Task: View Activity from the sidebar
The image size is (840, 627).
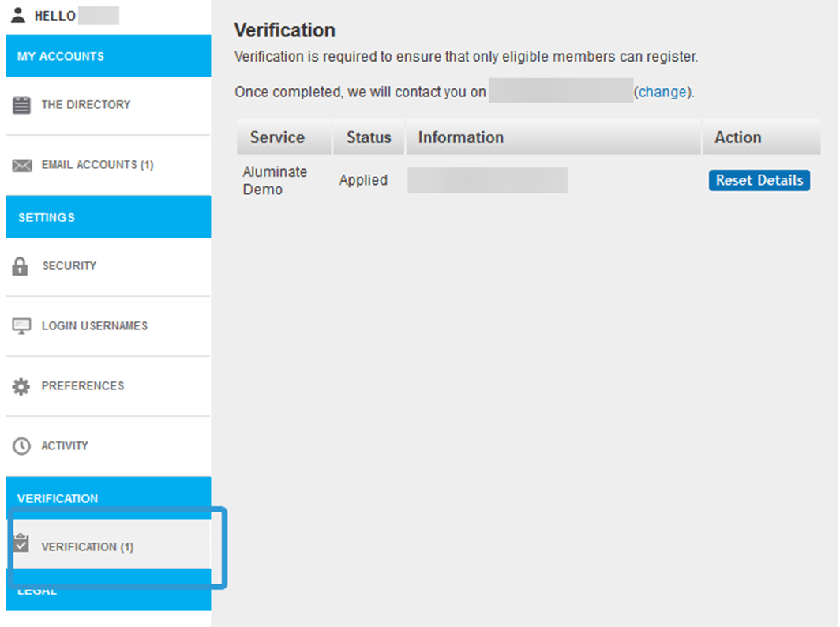Action: pyautogui.click(x=65, y=446)
